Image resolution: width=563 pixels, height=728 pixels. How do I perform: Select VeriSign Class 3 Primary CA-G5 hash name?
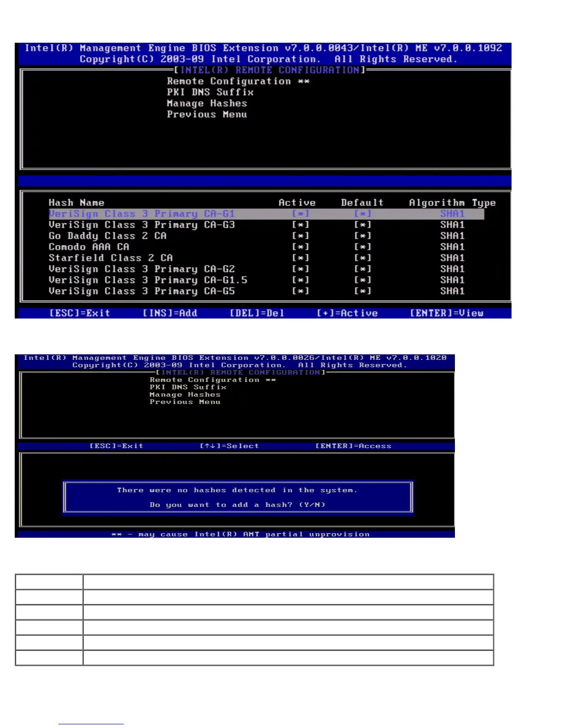click(x=142, y=291)
